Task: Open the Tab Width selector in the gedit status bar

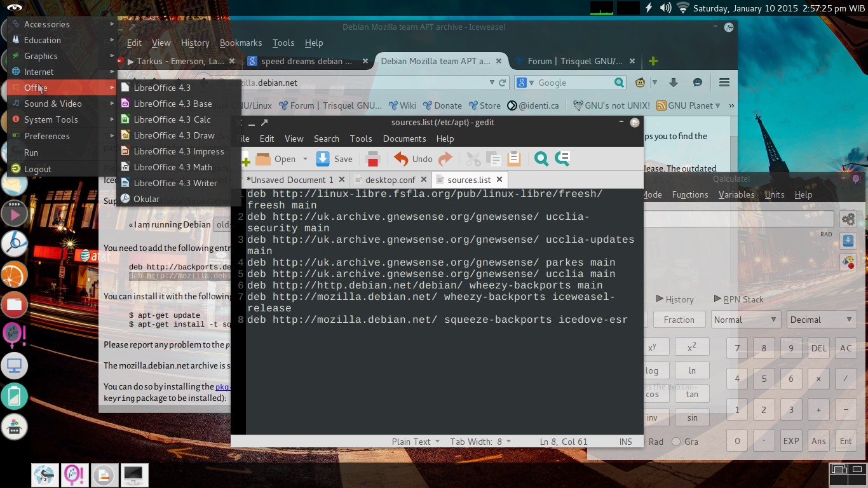Action: (x=481, y=442)
